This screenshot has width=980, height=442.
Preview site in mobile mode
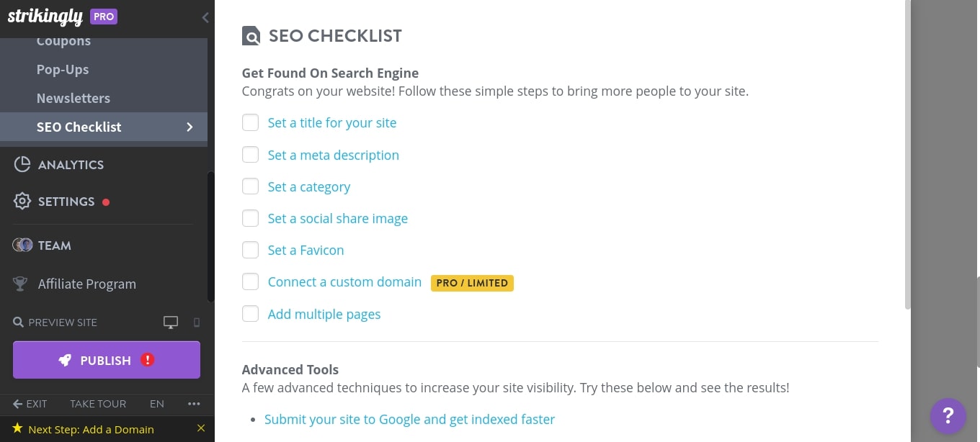click(196, 322)
